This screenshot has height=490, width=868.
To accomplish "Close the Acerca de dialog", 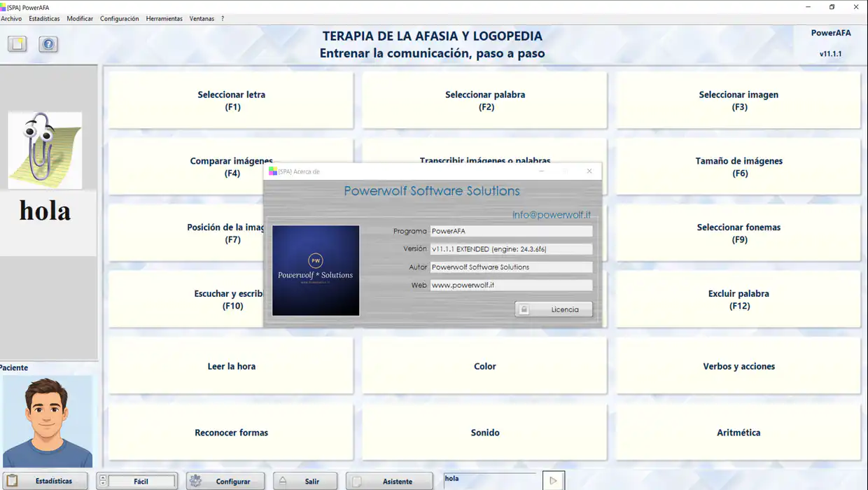I will [x=589, y=171].
